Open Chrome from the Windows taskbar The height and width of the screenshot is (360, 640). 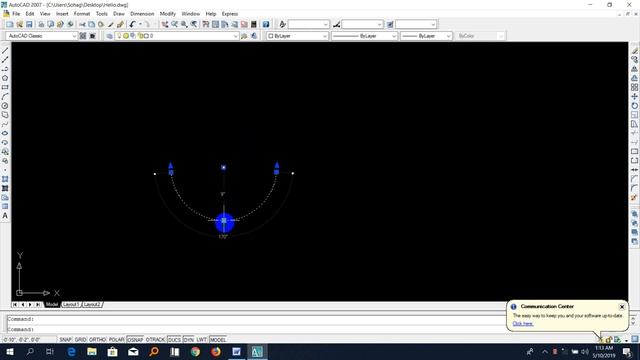195,351
